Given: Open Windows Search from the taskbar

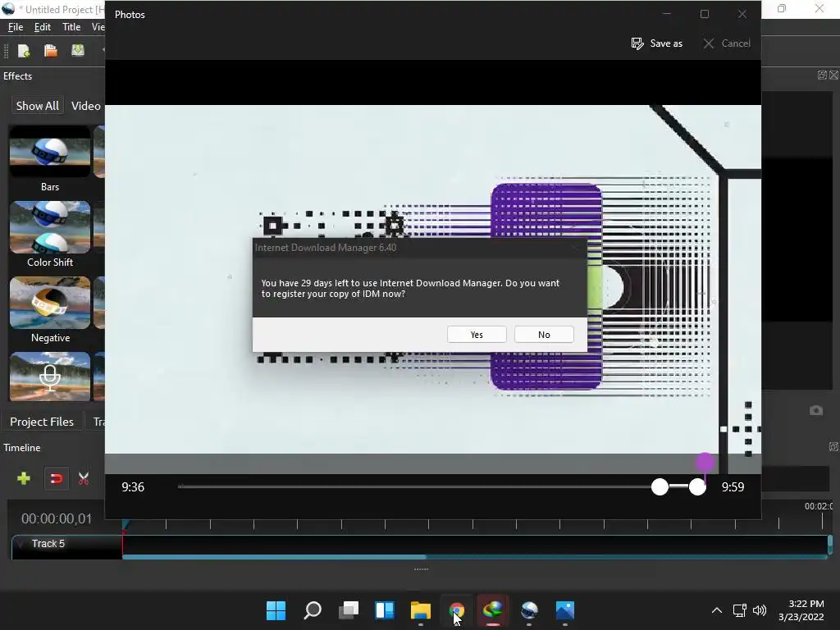Looking at the screenshot, I should coord(313,610).
